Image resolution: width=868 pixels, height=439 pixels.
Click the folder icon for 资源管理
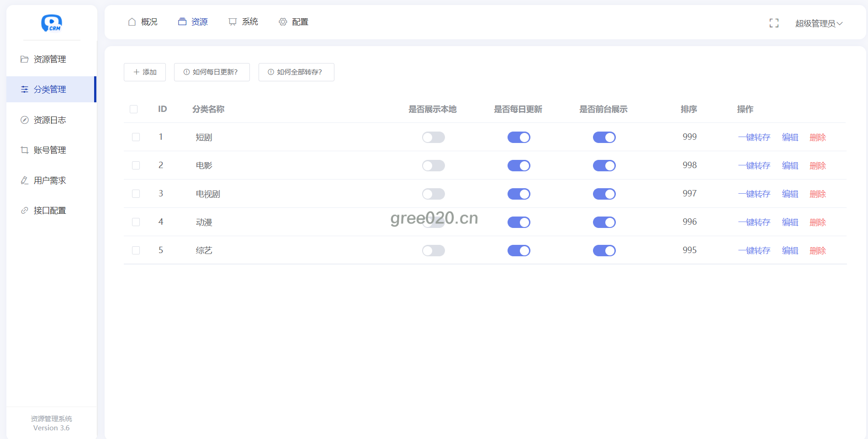coord(25,59)
